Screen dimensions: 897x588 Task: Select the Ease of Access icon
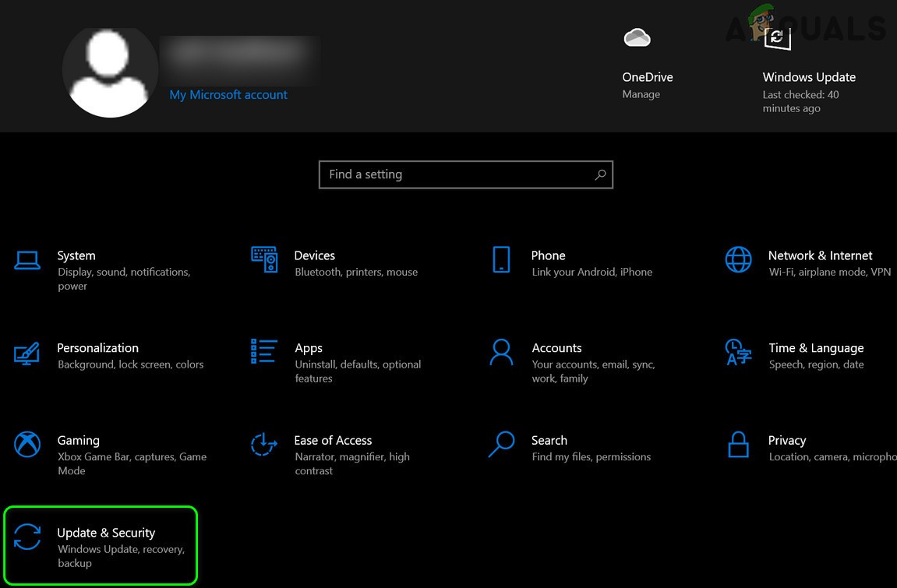pyautogui.click(x=264, y=445)
